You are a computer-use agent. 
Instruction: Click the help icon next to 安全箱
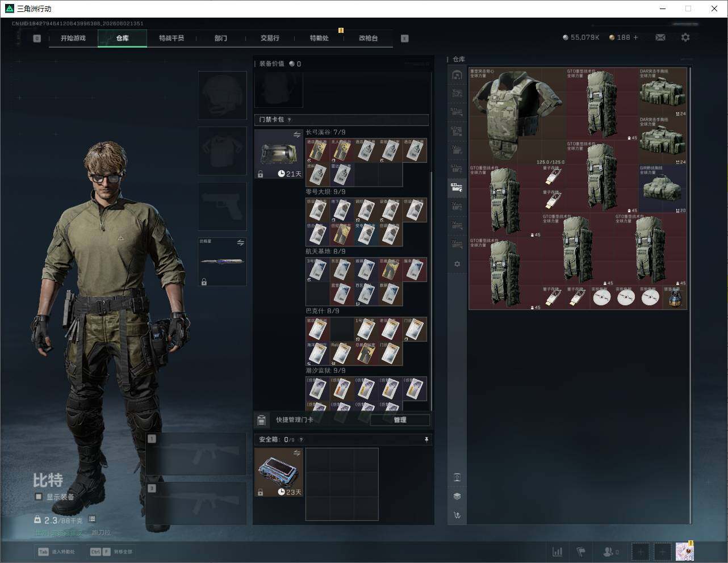301,439
